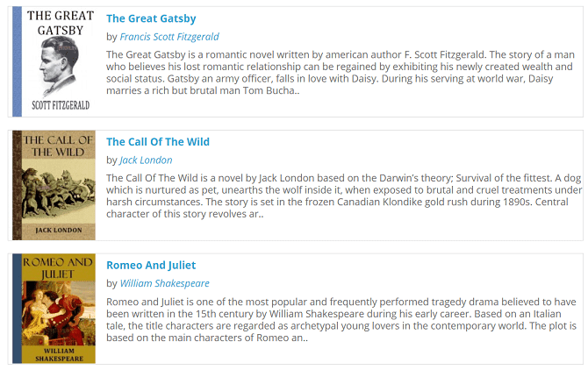This screenshot has height=370, width=588.
Task: Click the Romeo and Juliet summary paragraph
Action: (342, 319)
